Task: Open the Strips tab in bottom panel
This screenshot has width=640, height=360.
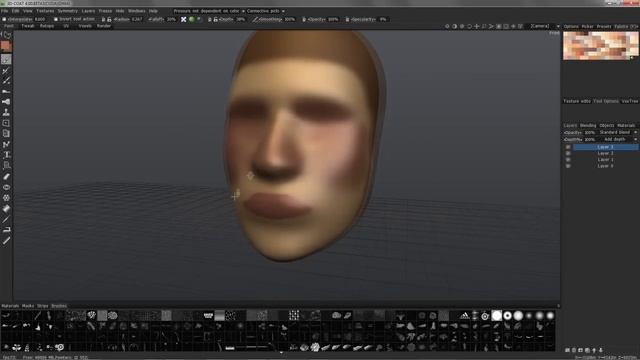Action: [x=42, y=306]
